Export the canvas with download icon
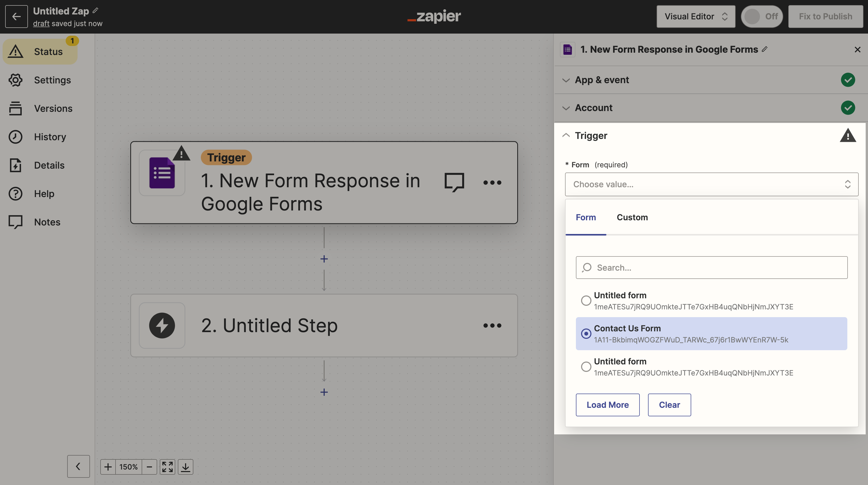868x485 pixels. (185, 467)
